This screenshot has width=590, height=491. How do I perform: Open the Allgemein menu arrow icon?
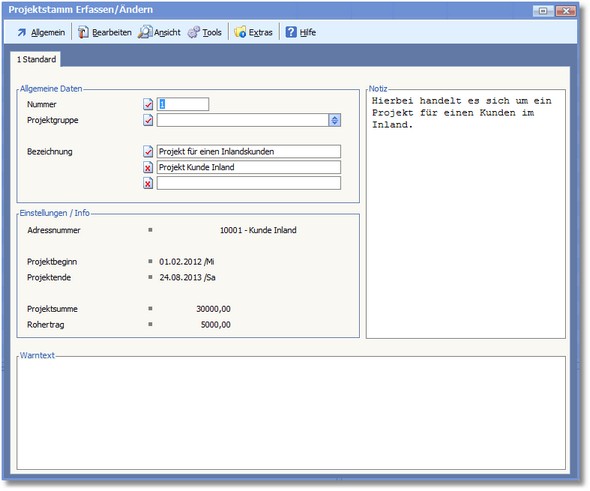coord(21,33)
